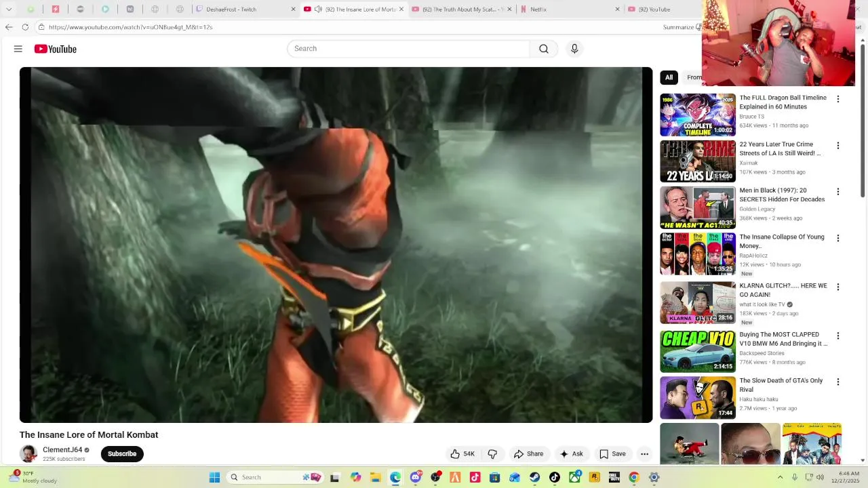Click the Summarize button in address bar
This screenshot has height=488, width=868.
coord(681,27)
